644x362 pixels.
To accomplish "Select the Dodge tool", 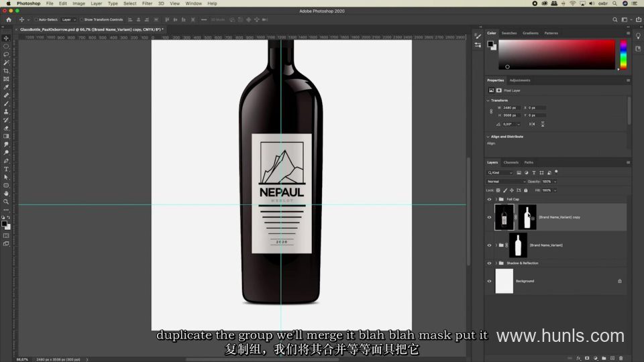I will click(6, 153).
